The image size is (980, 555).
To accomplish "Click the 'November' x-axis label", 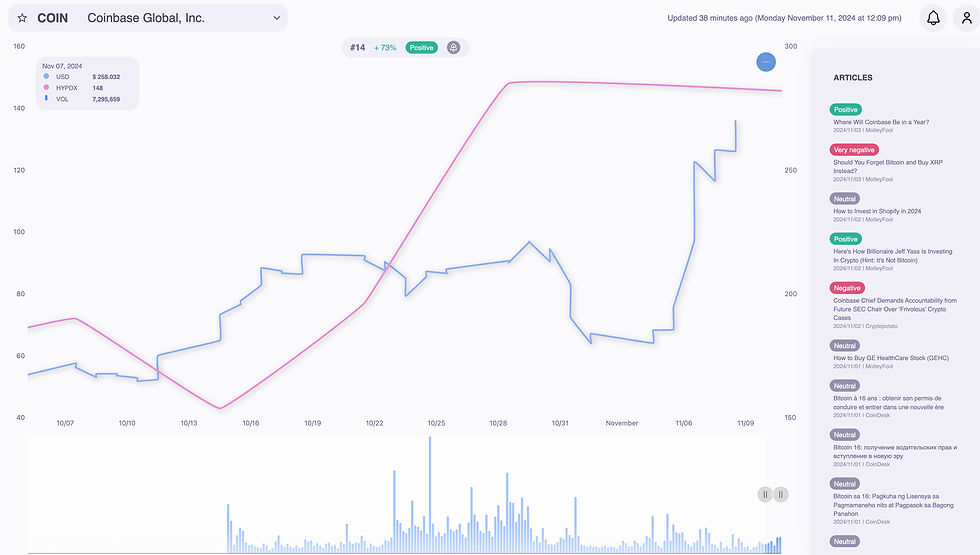I will pos(622,423).
